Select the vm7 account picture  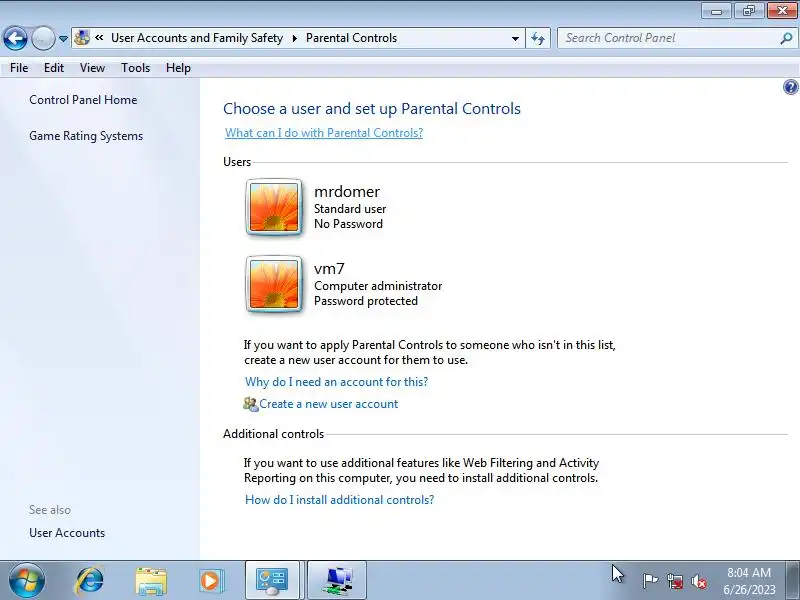coord(274,284)
